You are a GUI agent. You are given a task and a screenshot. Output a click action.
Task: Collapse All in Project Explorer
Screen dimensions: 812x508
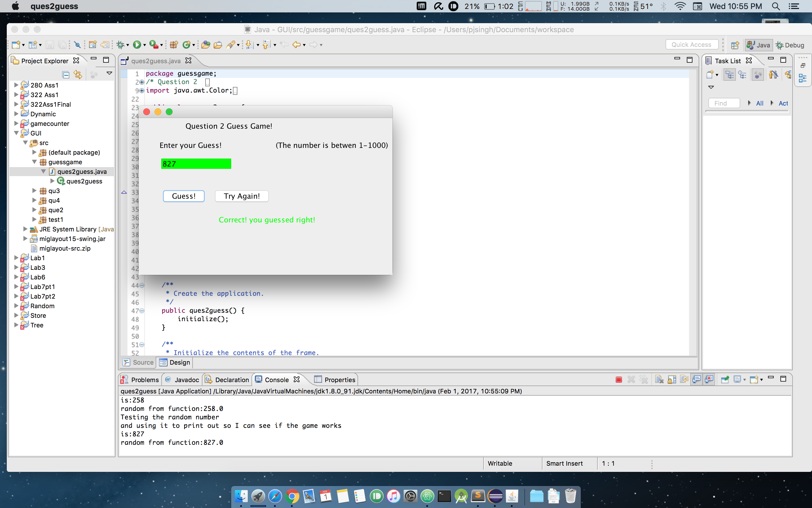click(x=66, y=75)
